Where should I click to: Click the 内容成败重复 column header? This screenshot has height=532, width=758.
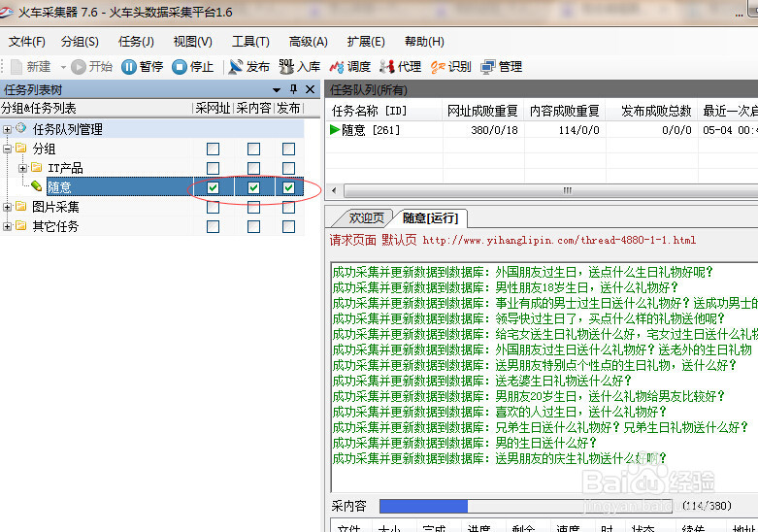[565, 111]
